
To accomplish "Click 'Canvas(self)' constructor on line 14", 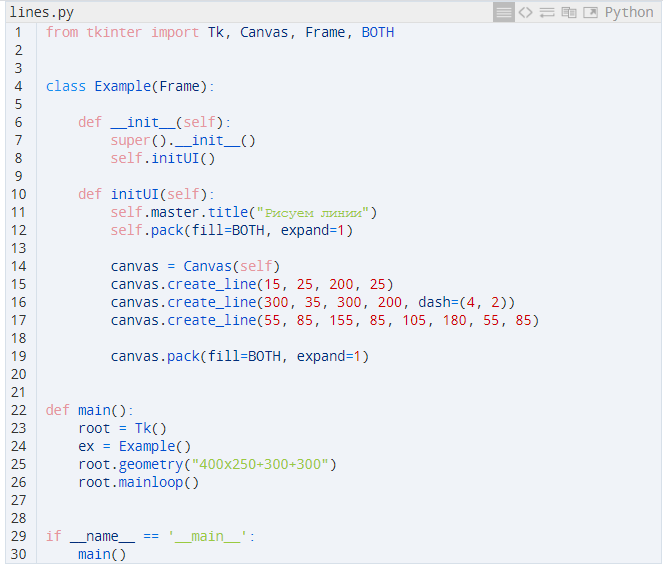I will click(x=231, y=266).
